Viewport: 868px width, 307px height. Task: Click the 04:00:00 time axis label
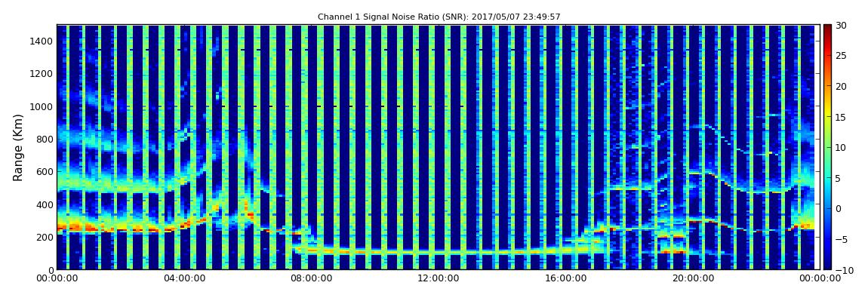click(x=183, y=279)
